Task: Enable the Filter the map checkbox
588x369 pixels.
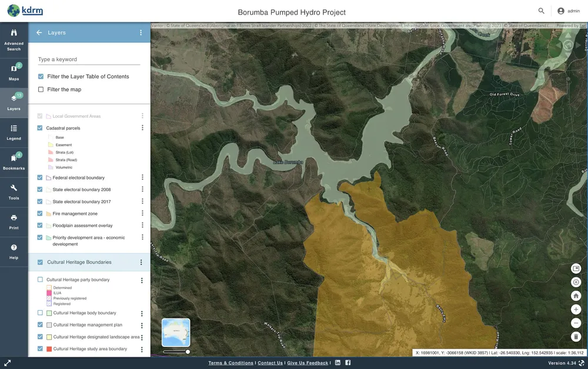Action: pos(41,89)
